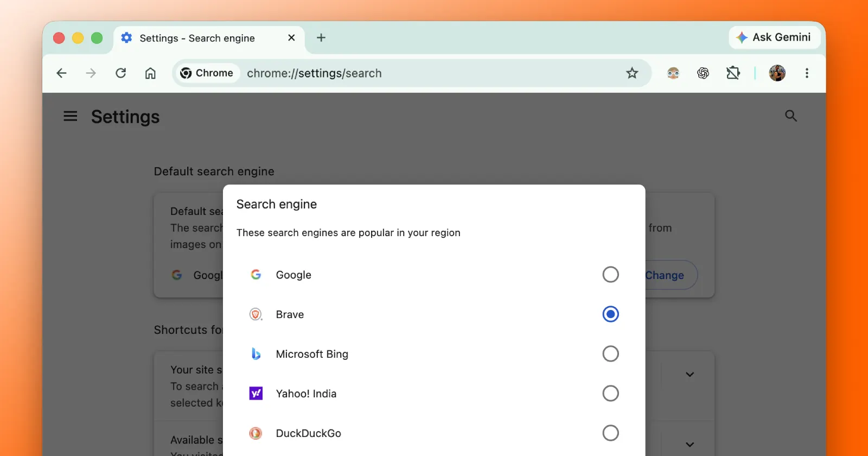Click the DuckDuckGo logo
The height and width of the screenshot is (456, 868).
click(256, 433)
